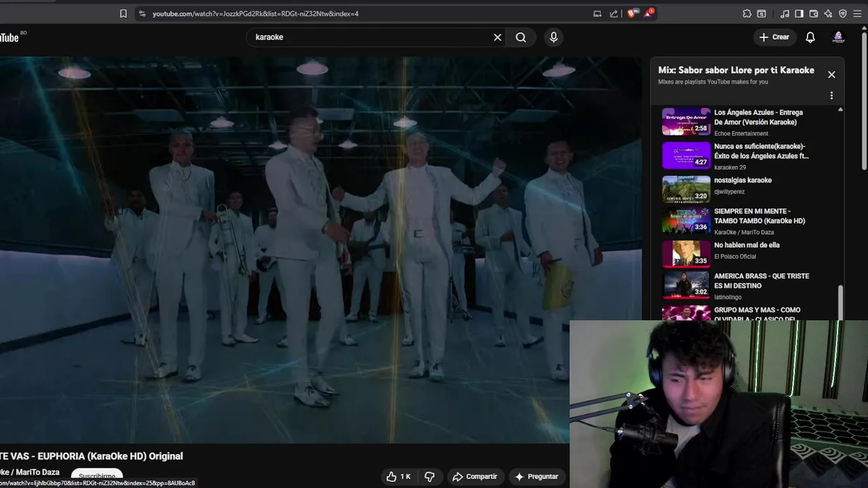868x488 pixels.
Task: Play Los Ángeles Azules - Entrega De Amor karaoke
Action: click(x=758, y=117)
